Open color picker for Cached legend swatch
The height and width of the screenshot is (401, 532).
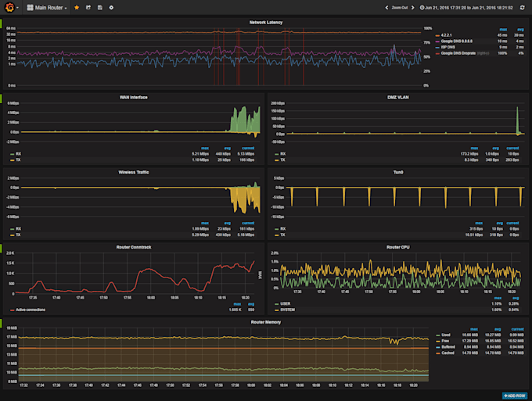point(438,353)
